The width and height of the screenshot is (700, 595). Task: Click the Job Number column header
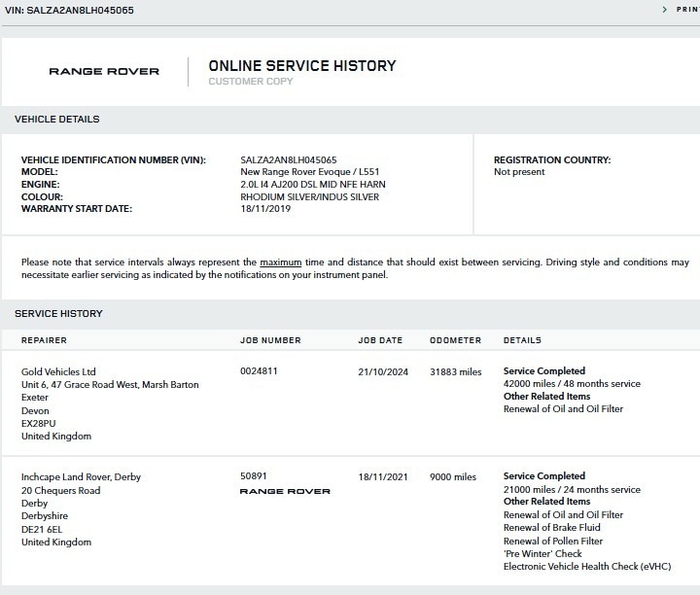coord(270,340)
